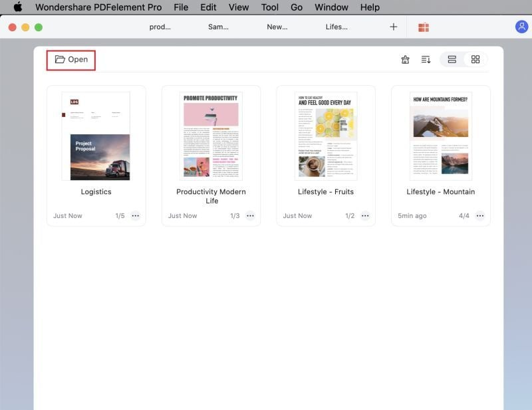This screenshot has height=410, width=532.
Task: Switch to grid view mode
Action: click(475, 59)
